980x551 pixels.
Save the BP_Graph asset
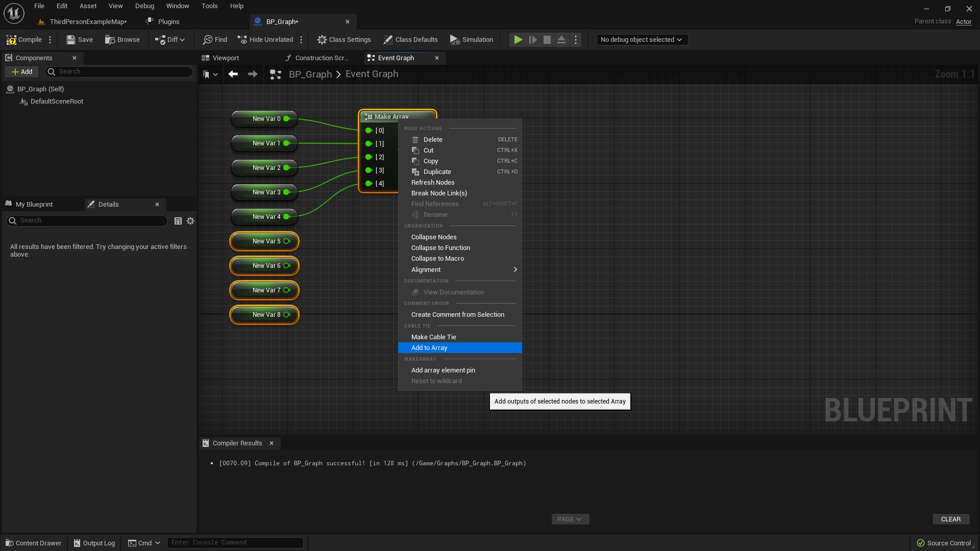[79, 39]
